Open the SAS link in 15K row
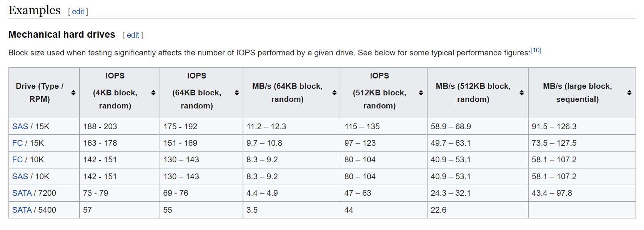The image size is (644, 230). pyautogui.click(x=20, y=127)
